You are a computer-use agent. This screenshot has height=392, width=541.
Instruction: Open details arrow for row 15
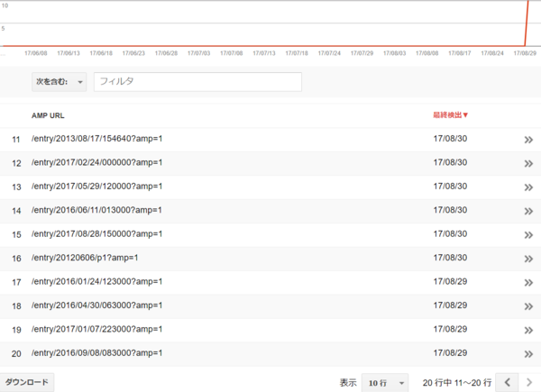(528, 235)
